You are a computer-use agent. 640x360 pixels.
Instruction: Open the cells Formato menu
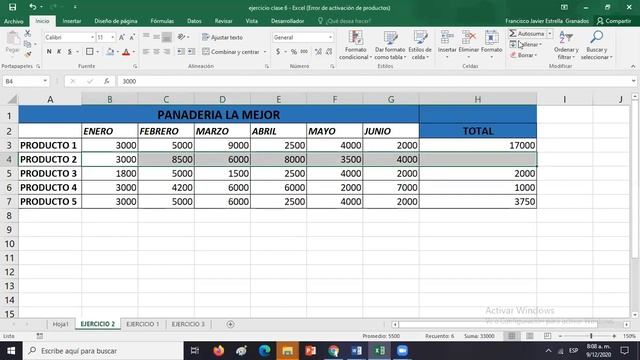491,44
